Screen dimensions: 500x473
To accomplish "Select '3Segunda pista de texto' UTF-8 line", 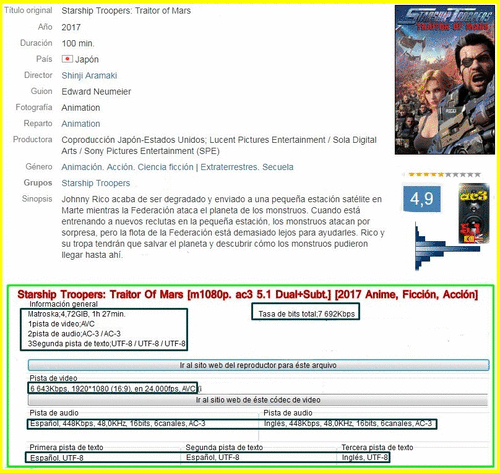I will (107, 344).
